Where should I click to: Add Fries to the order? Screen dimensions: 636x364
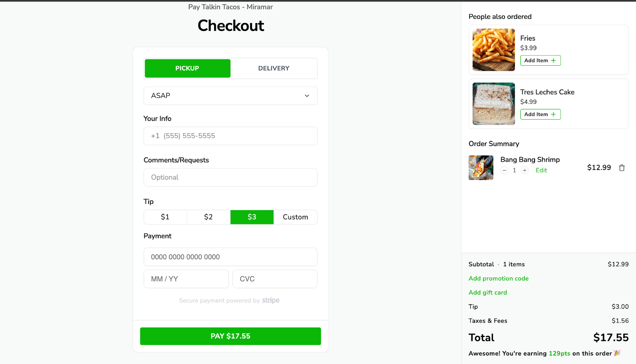click(x=540, y=60)
